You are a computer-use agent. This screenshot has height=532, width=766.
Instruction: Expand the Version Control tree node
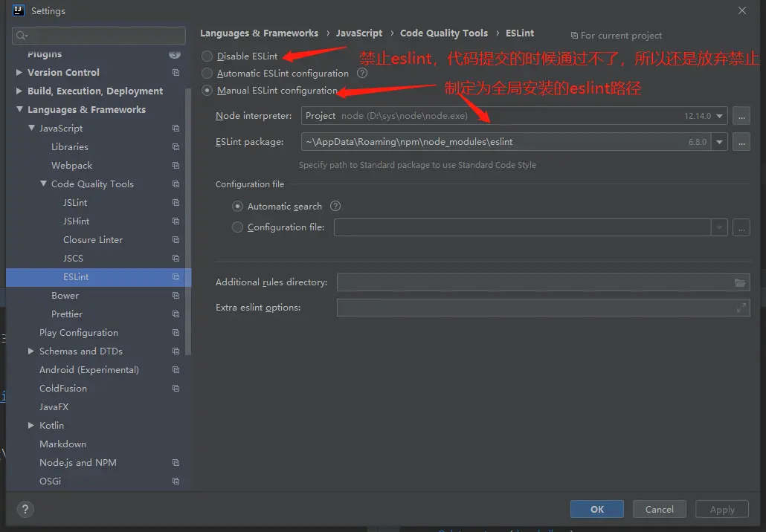click(19, 72)
